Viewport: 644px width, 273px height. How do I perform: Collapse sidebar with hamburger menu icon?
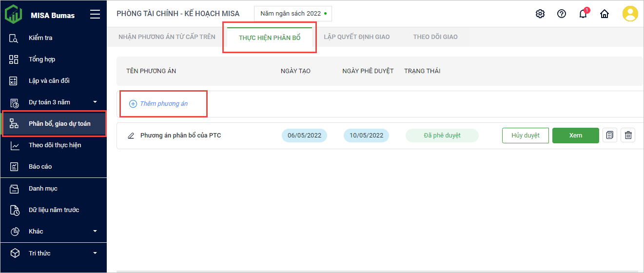pyautogui.click(x=95, y=15)
